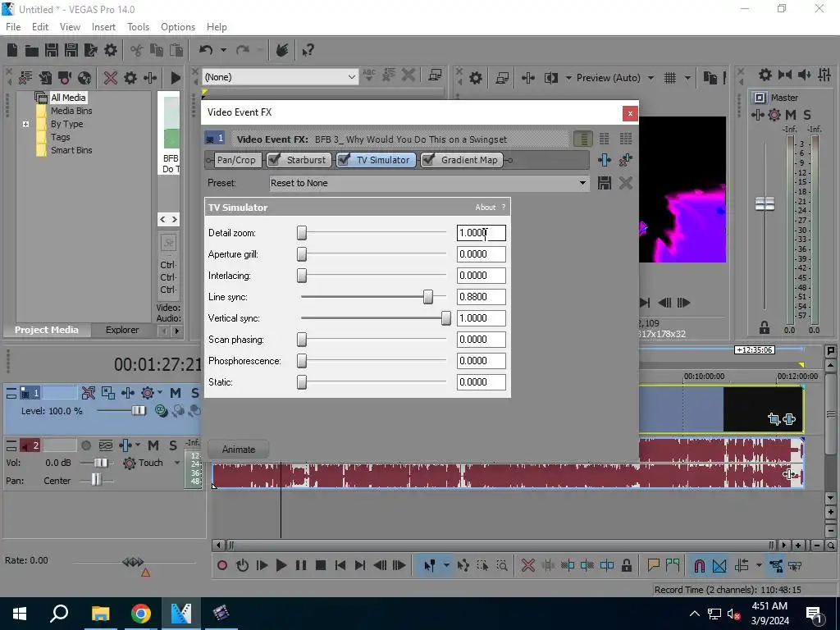Save the preset with the floppy icon
The image size is (840, 630).
point(605,183)
